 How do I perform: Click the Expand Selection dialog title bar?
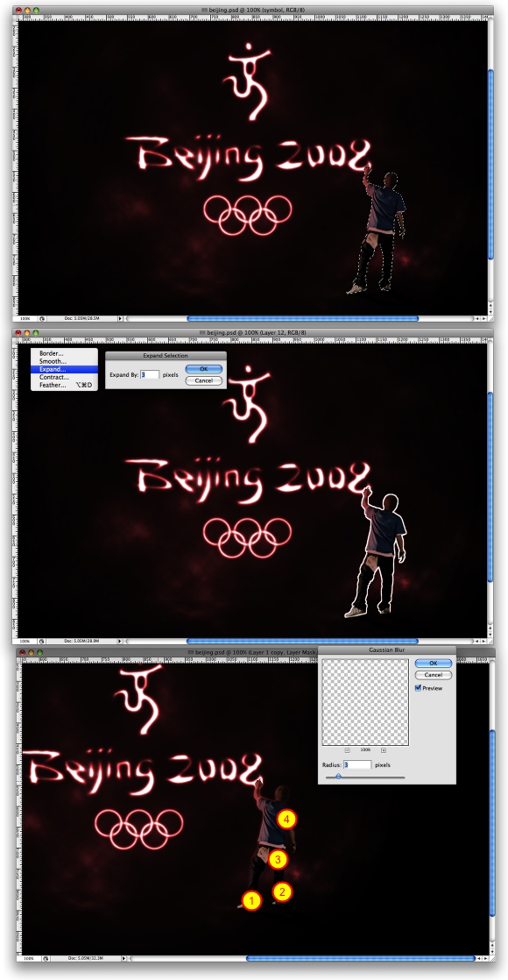pyautogui.click(x=166, y=356)
